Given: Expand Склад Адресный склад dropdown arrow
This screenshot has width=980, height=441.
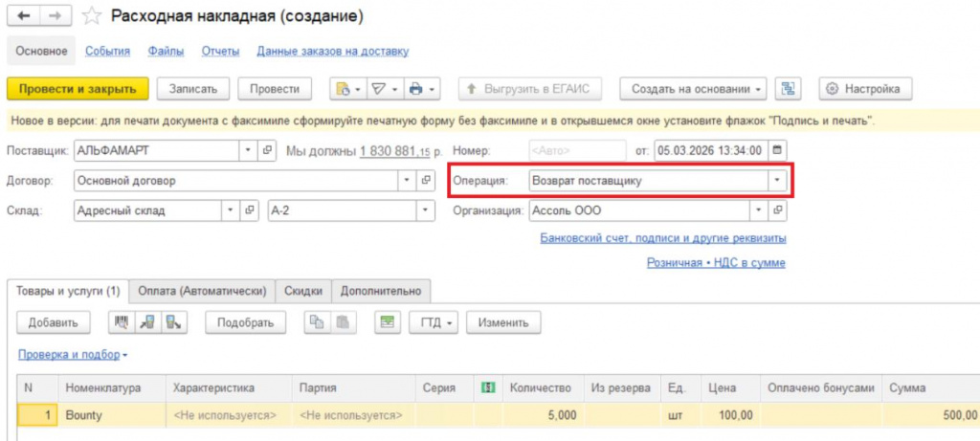Looking at the screenshot, I should [231, 210].
